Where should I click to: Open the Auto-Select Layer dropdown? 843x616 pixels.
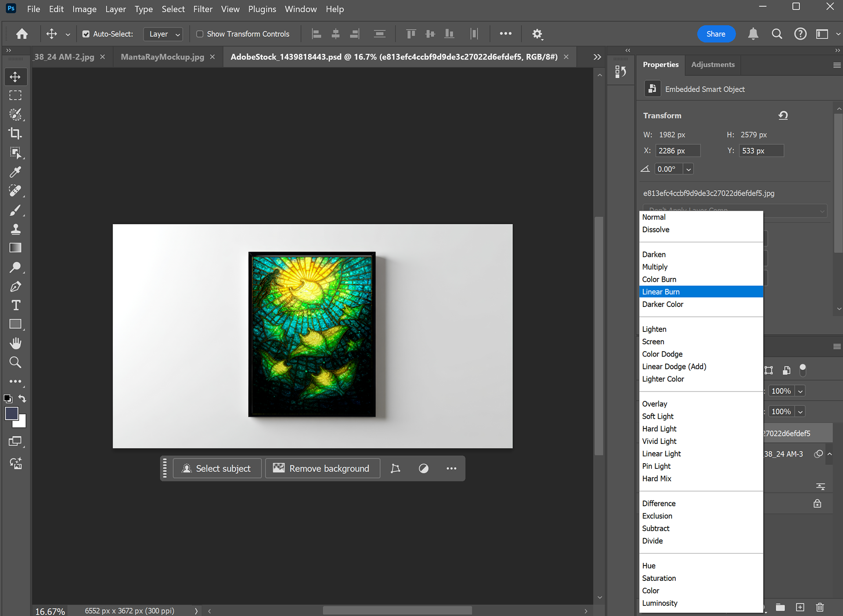(x=163, y=34)
